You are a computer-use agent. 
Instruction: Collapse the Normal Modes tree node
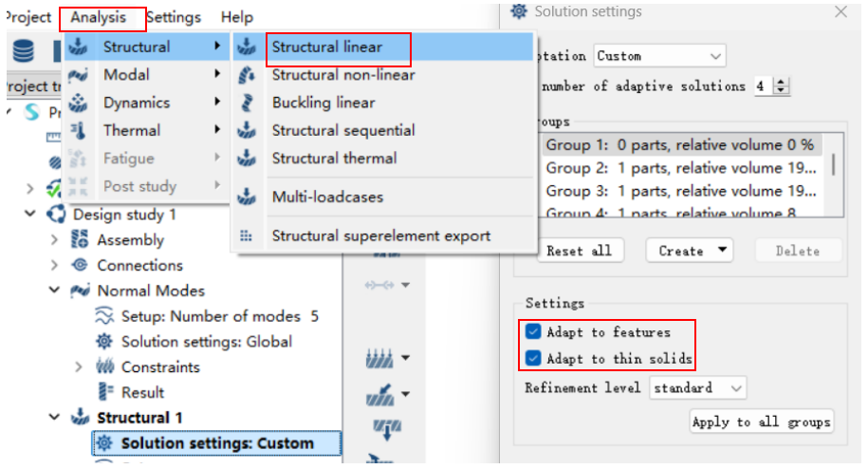pos(54,290)
